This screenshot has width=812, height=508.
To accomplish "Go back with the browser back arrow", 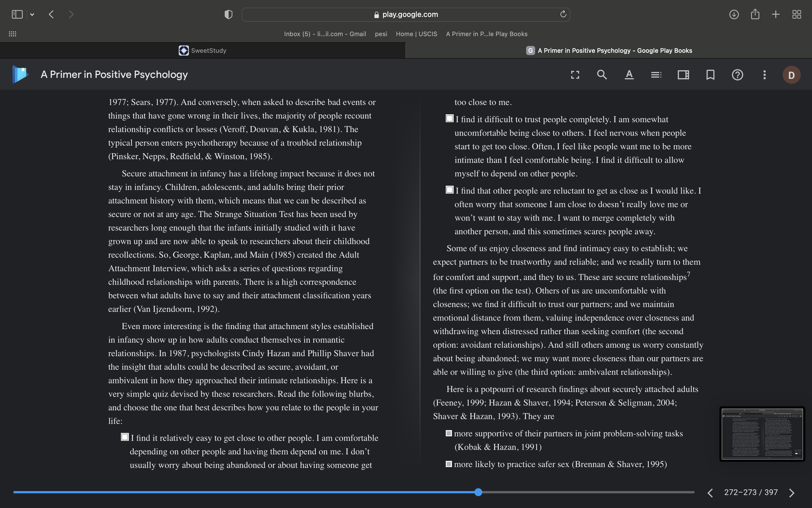I will click(51, 14).
